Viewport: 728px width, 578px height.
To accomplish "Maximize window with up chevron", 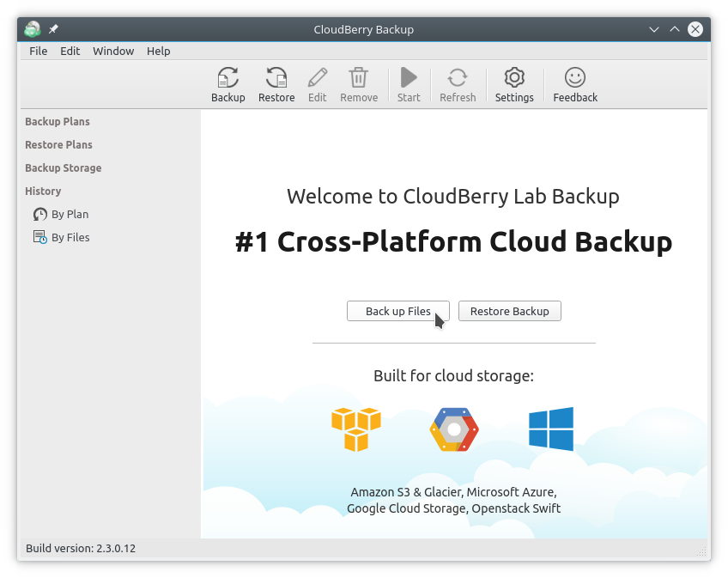I will (675, 29).
